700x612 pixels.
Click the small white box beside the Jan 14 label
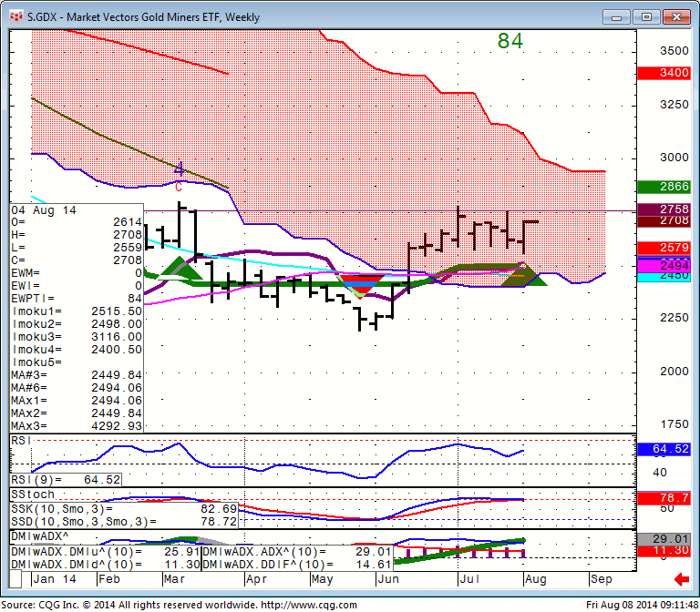[15, 579]
